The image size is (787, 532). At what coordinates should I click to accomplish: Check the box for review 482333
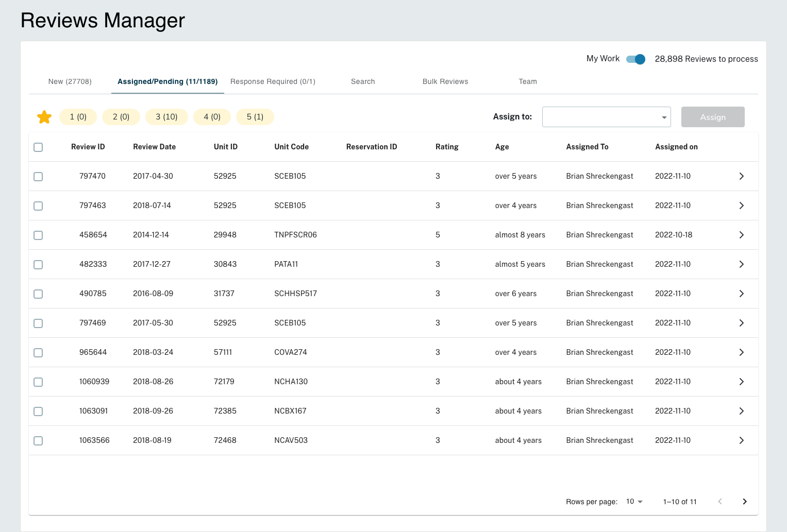coord(38,265)
